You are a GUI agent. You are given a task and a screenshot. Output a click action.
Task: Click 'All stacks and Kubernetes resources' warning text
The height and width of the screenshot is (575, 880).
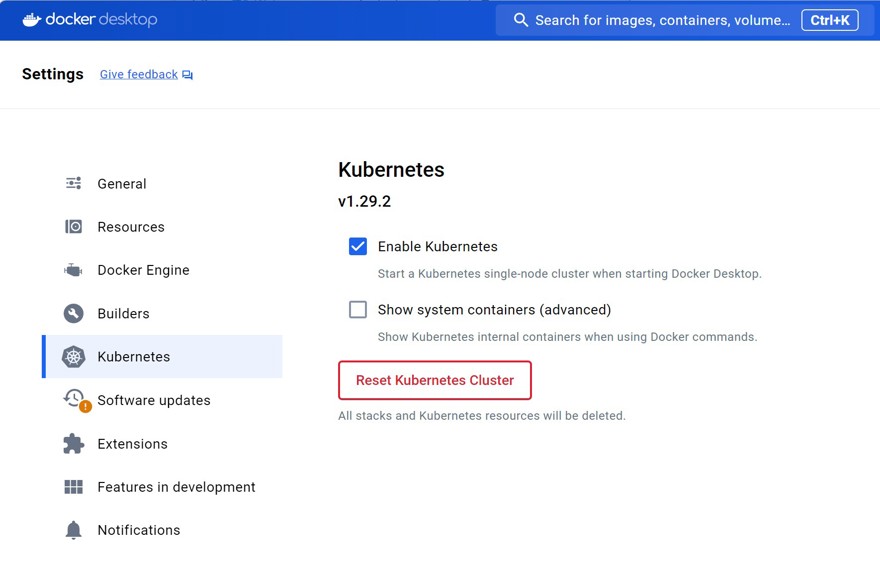pyautogui.click(x=482, y=416)
